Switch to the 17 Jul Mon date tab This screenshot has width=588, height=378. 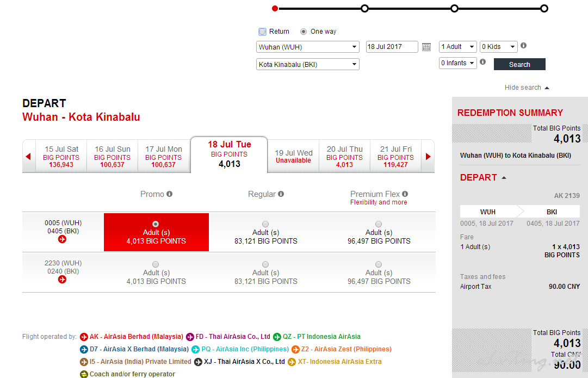pyautogui.click(x=163, y=157)
